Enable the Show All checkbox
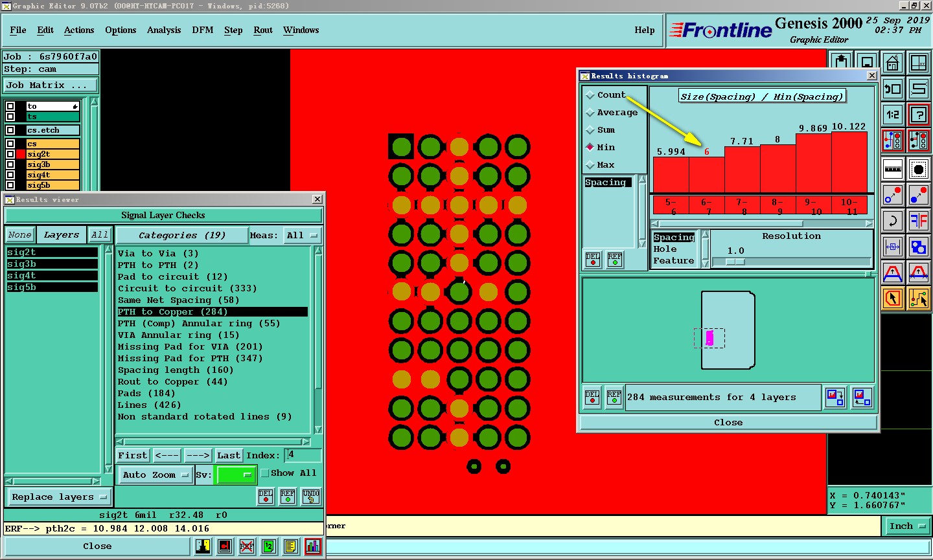Image resolution: width=933 pixels, height=560 pixels. (265, 473)
